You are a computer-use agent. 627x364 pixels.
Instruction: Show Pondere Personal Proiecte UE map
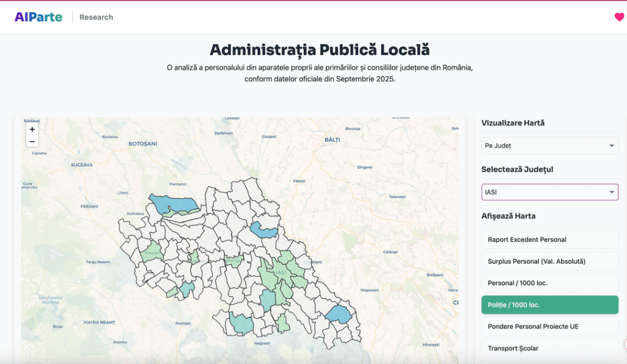549,327
